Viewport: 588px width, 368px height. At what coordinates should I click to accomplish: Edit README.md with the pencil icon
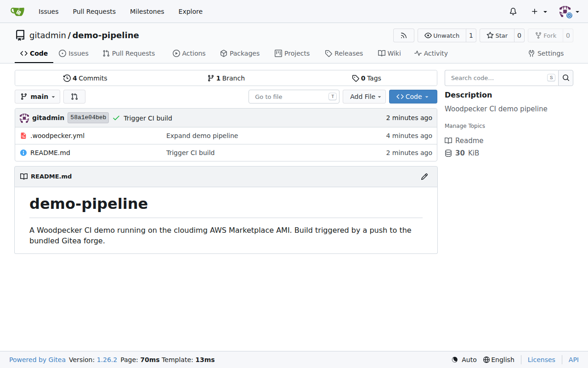(424, 177)
